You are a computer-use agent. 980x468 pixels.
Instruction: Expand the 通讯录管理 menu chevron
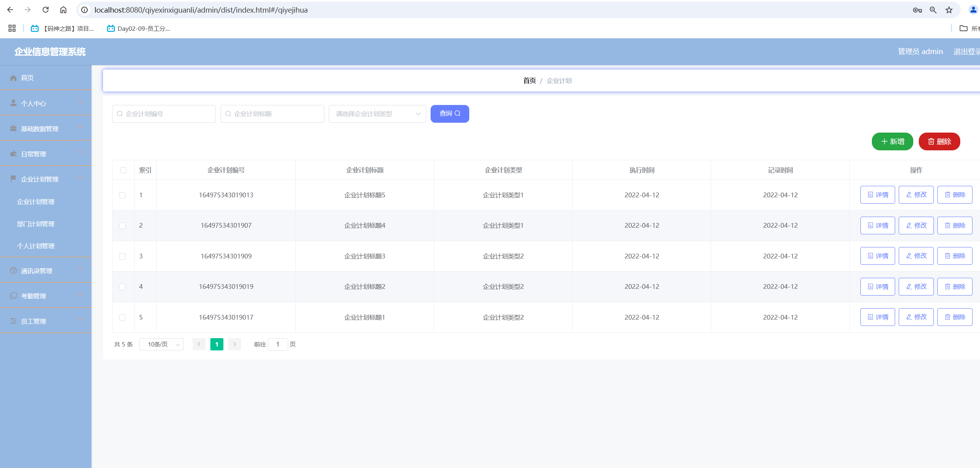81,270
